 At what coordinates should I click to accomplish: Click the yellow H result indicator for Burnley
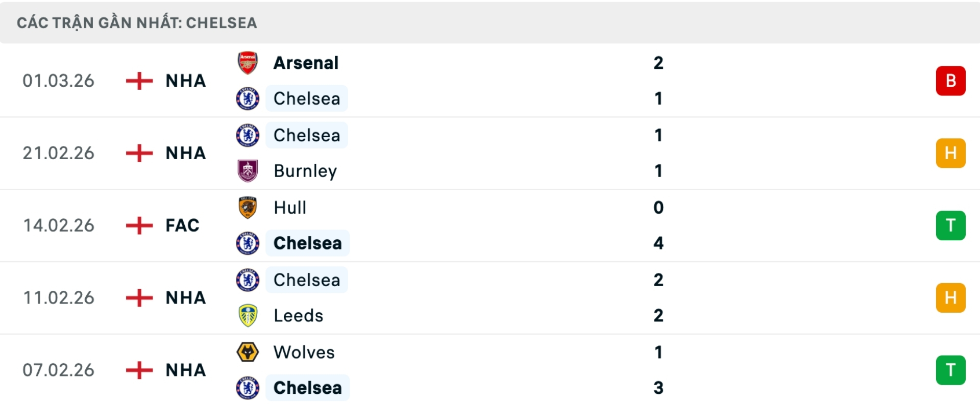pos(950,153)
